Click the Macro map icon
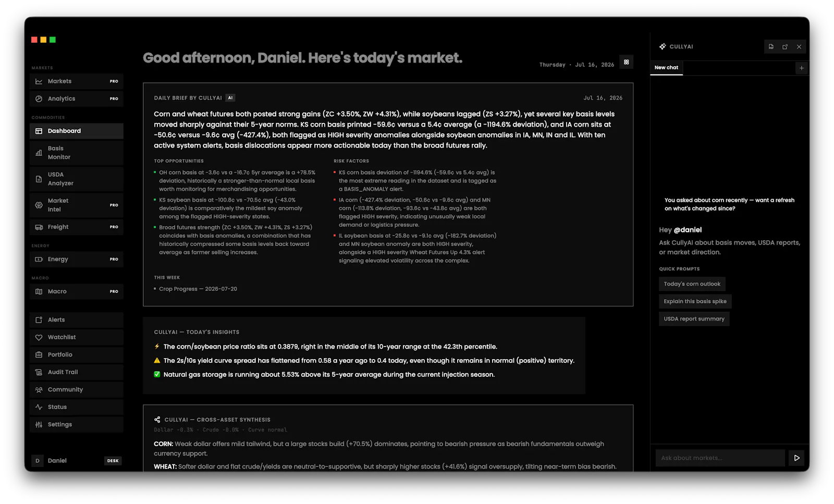The image size is (834, 504). [39, 291]
